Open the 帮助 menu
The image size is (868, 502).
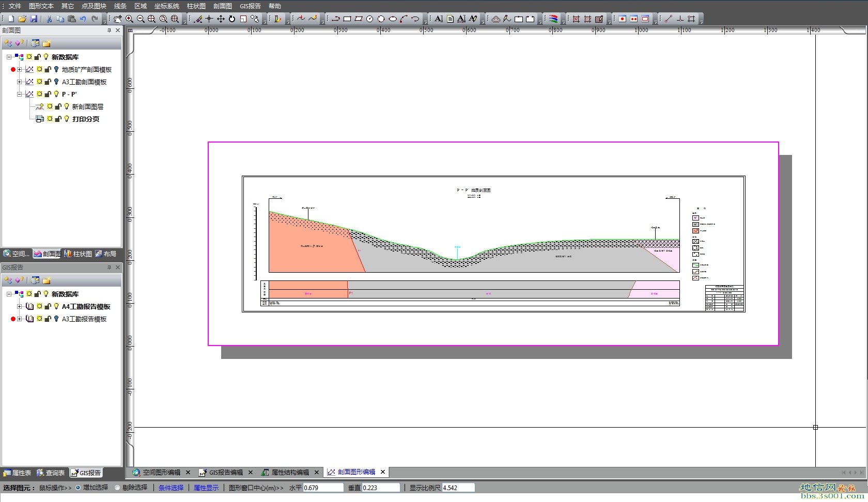coord(275,6)
